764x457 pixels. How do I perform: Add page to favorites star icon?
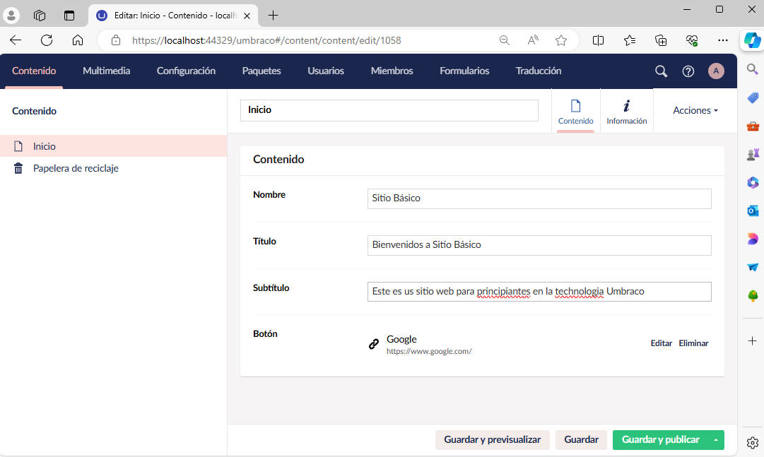pos(561,40)
